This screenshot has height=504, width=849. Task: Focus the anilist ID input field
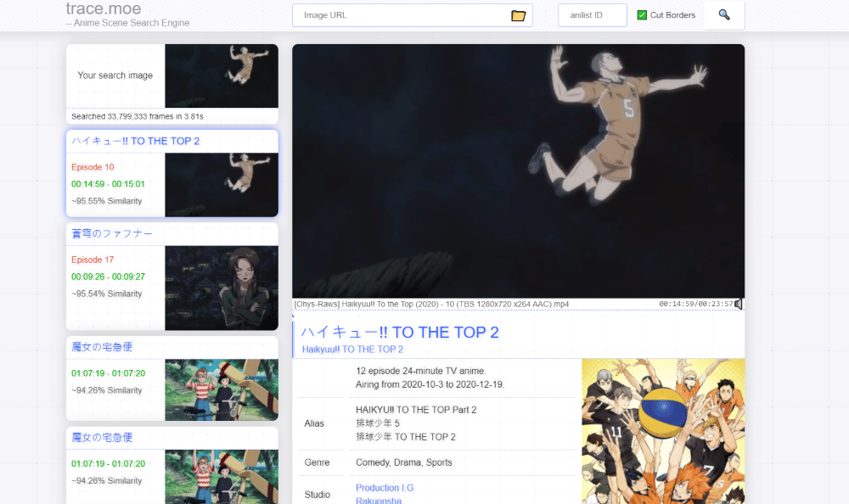pyautogui.click(x=592, y=15)
